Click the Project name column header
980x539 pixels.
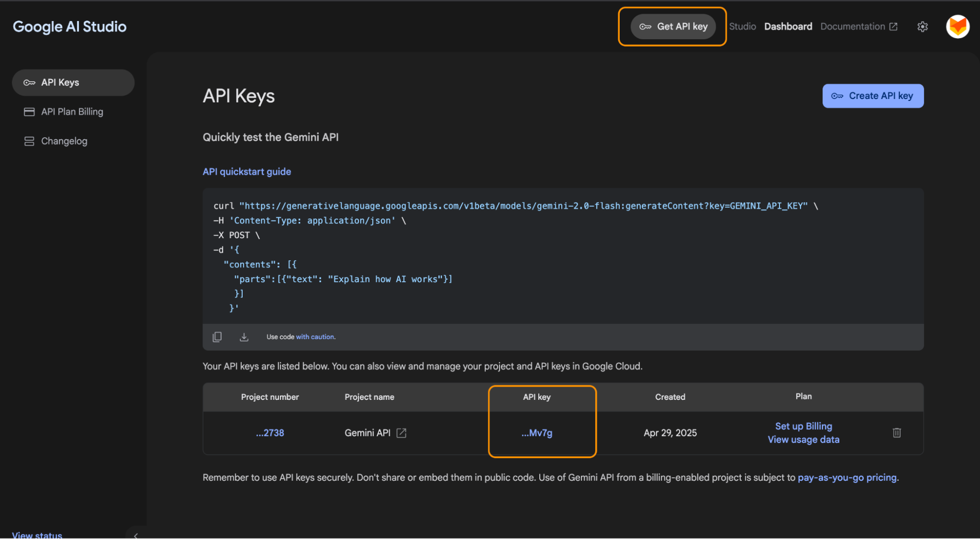[x=369, y=397]
